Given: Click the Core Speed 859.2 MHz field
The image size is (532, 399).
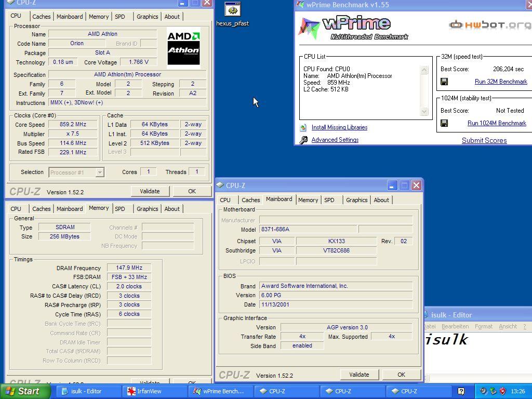Looking at the screenshot, I should point(73,125).
